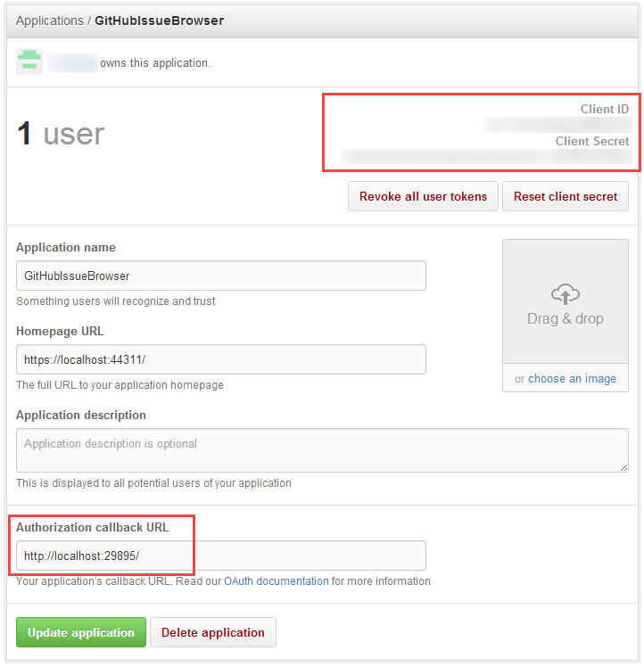Click the description textarea resize handle
This screenshot has height=667, width=644.
tap(623, 467)
